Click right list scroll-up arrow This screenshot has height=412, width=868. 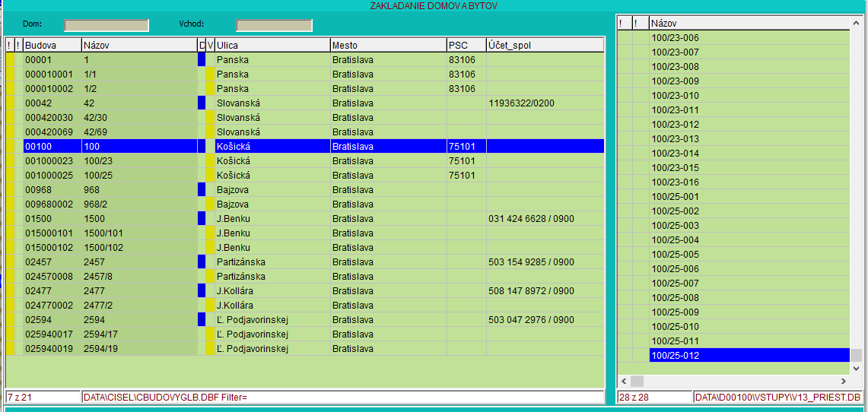pyautogui.click(x=857, y=24)
